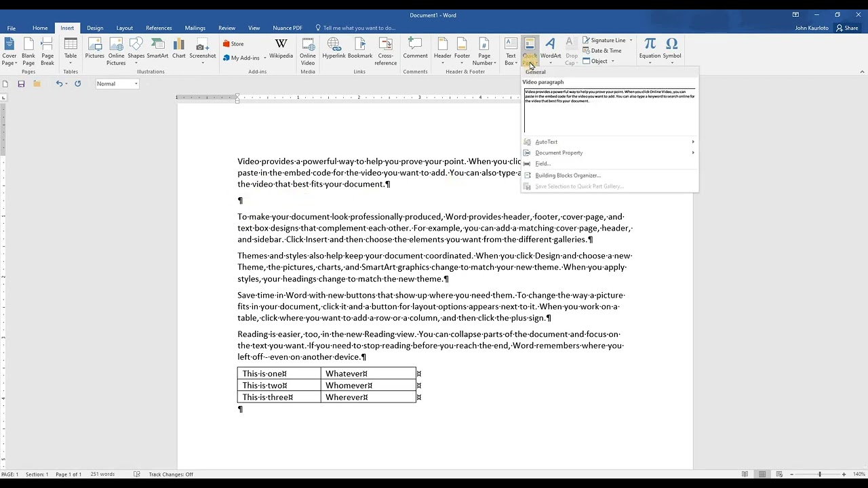Open the Equation gallery
This screenshot has width=868, height=488.
[650, 52]
